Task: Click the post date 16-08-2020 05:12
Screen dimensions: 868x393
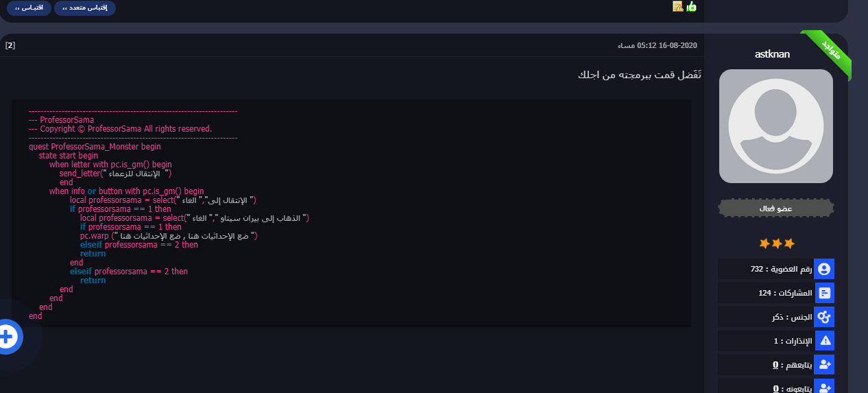Action: pos(658,45)
